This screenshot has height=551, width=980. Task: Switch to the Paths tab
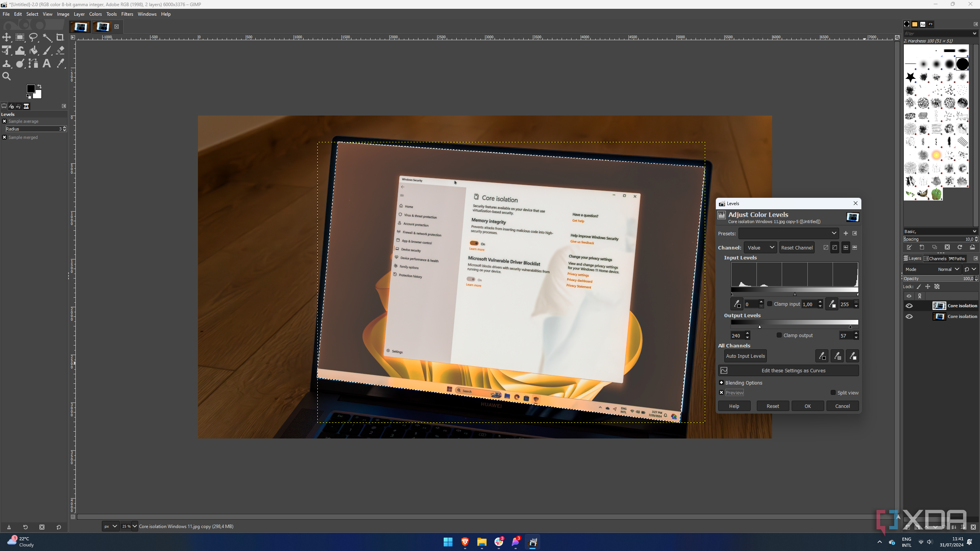[x=957, y=259]
